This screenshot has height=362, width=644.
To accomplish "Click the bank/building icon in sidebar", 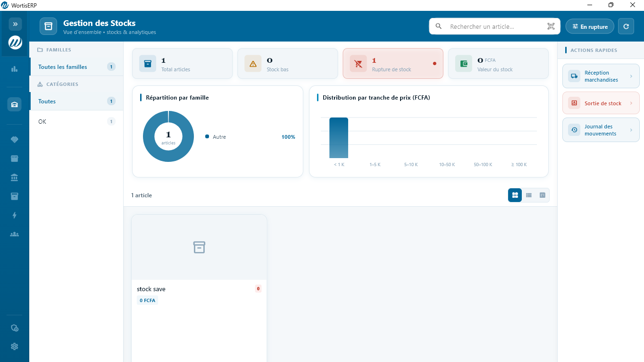I will [x=14, y=177].
